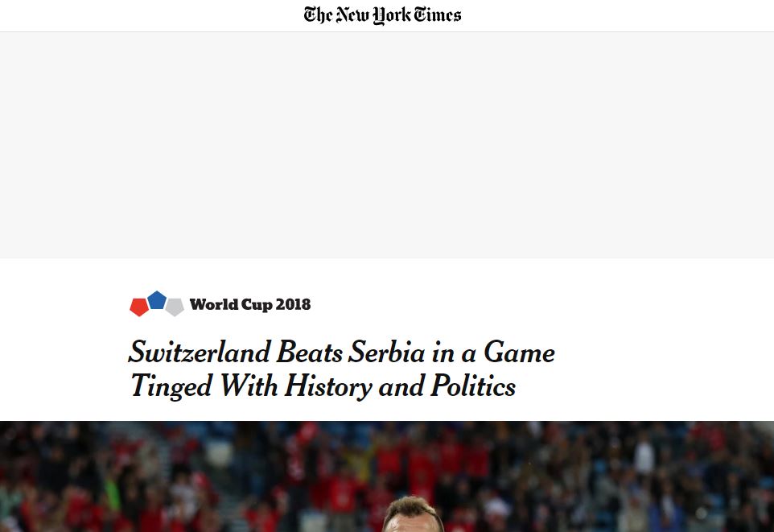The width and height of the screenshot is (774, 532).
Task: Click the word "Beats" in the headline
Action: pyautogui.click(x=310, y=353)
